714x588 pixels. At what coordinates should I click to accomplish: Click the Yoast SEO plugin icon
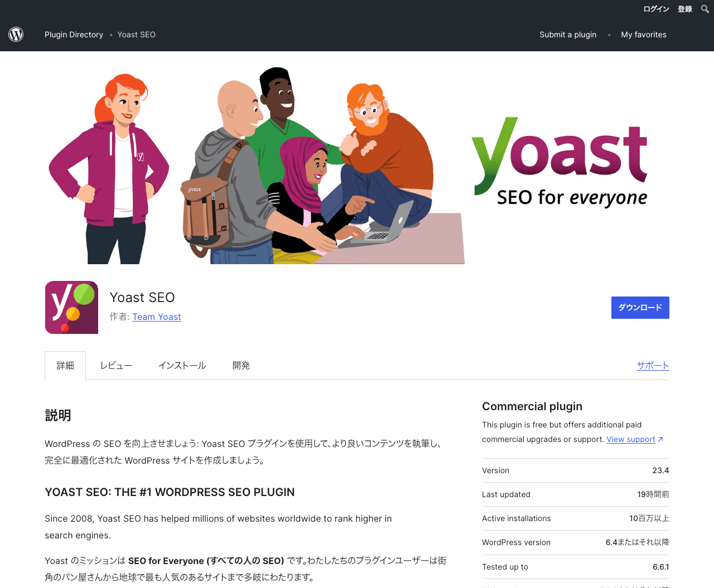(x=71, y=308)
